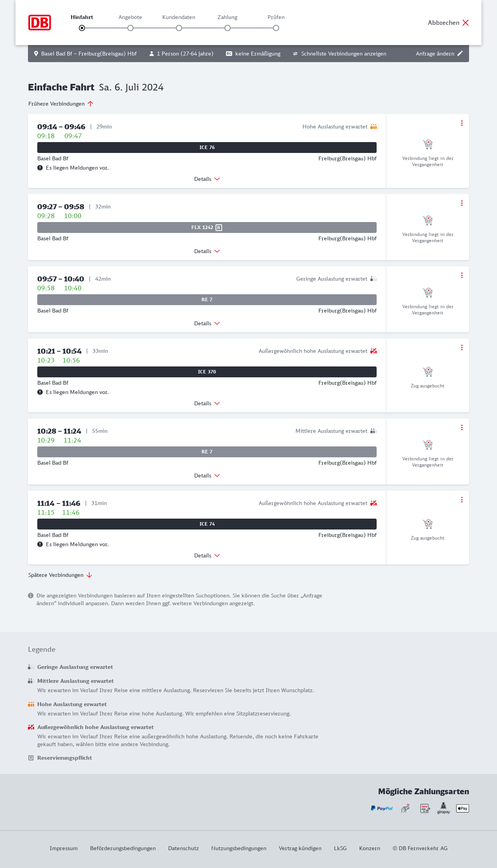The image size is (497, 868).
Task: Show Frühere Verbindungen
Action: tap(61, 104)
